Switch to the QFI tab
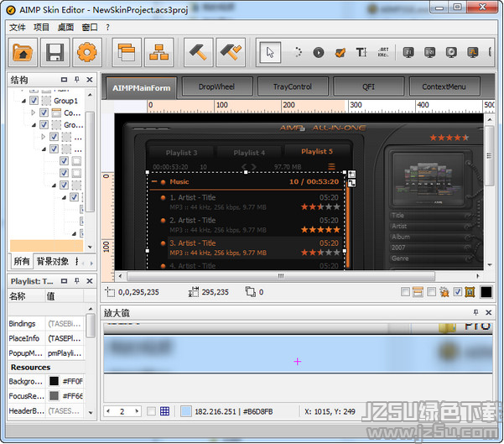 (x=369, y=86)
